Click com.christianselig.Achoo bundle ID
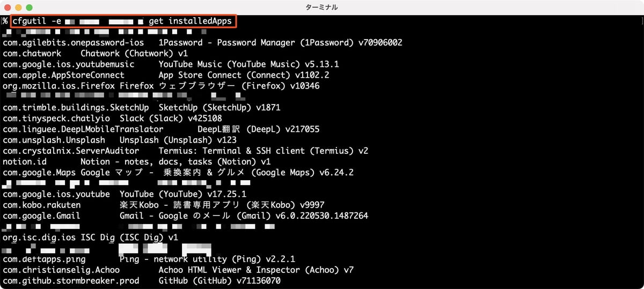The height and width of the screenshot is (289, 644). coord(61,270)
